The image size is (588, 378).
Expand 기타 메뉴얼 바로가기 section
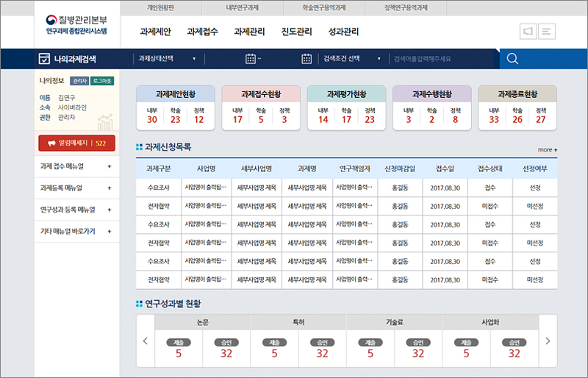point(76,231)
